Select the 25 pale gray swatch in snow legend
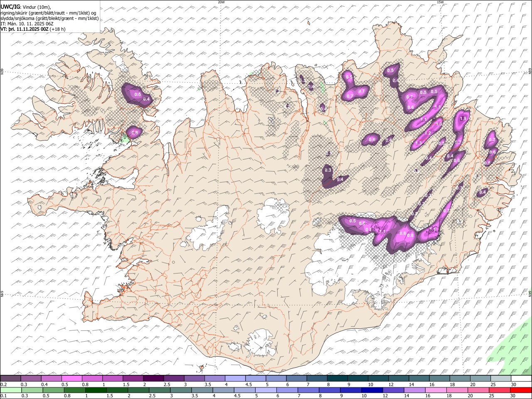Viewport: 532px width, 399px height. click(x=501, y=378)
